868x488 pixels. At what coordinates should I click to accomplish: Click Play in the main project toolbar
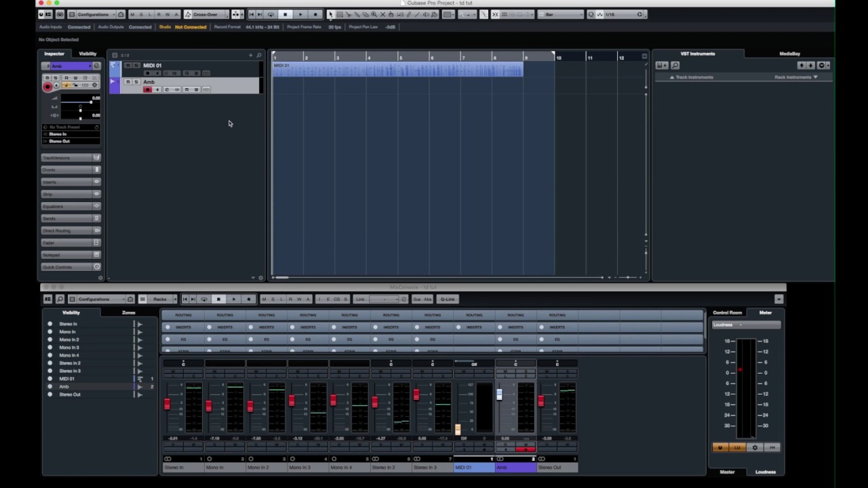[300, 14]
